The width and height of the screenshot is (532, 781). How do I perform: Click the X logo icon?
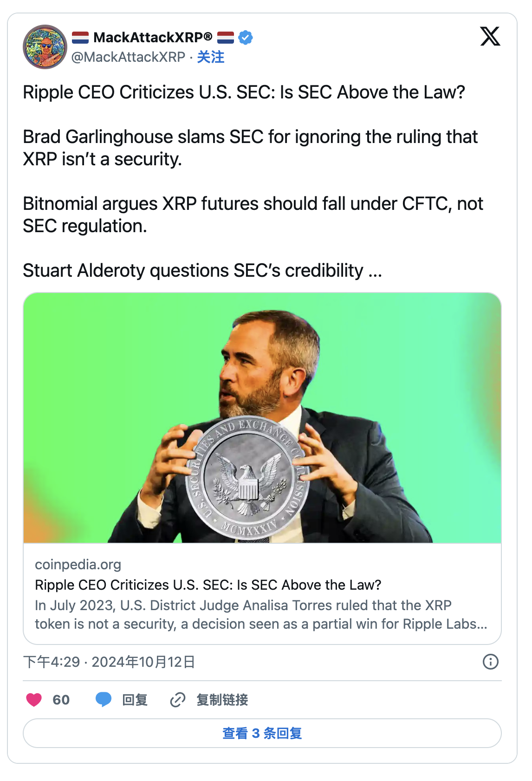pyautogui.click(x=490, y=37)
